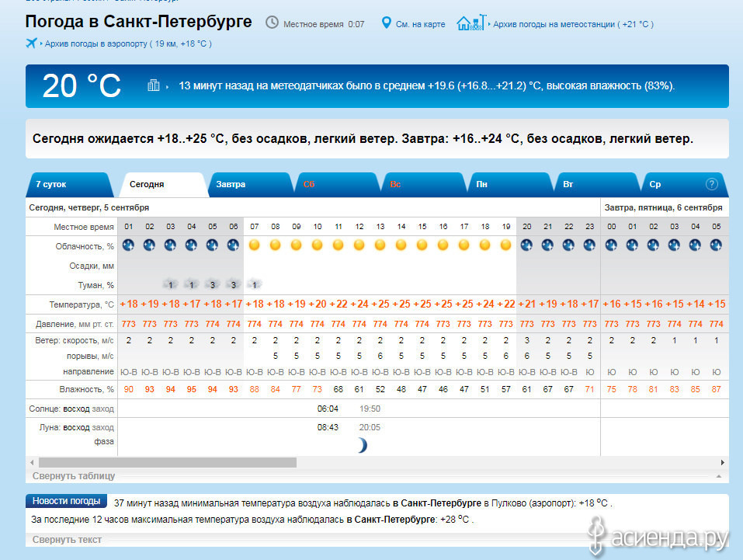Open См. на карте link

(x=421, y=24)
